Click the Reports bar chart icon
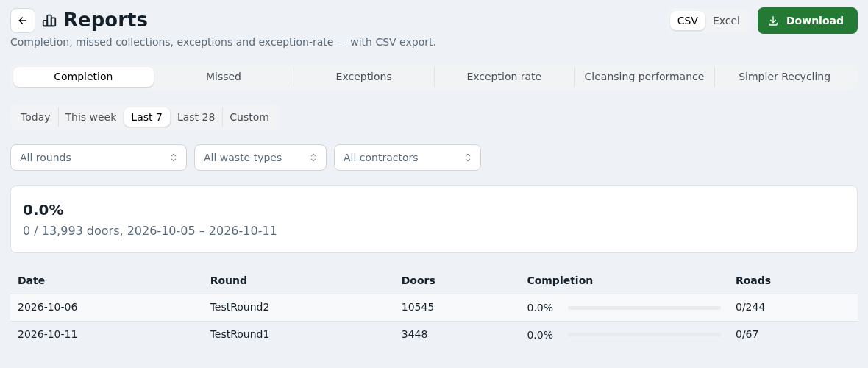The image size is (868, 368). [x=49, y=21]
